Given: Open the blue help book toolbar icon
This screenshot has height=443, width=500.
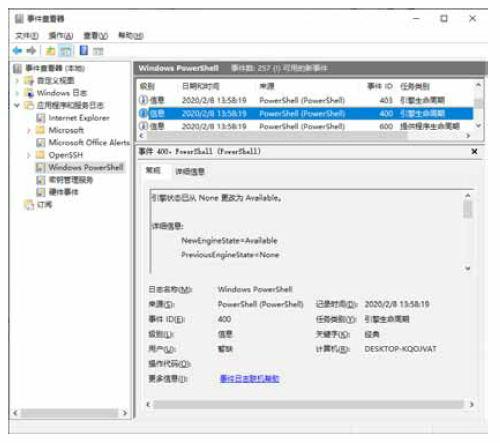Looking at the screenshot, I should coord(84,51).
